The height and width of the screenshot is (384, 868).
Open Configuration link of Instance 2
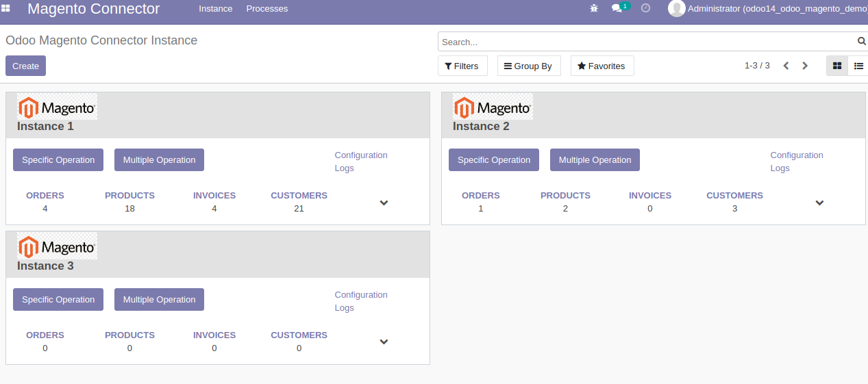(797, 155)
